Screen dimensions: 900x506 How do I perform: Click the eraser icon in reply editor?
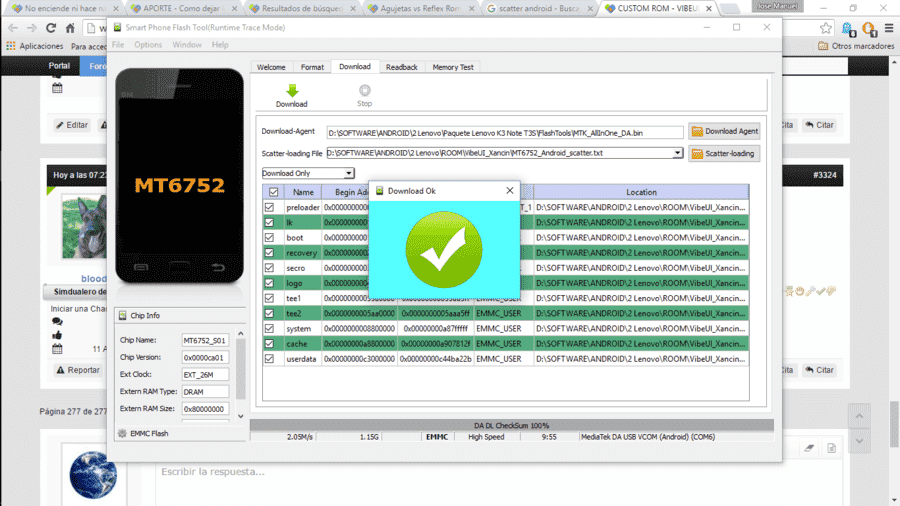[x=809, y=448]
